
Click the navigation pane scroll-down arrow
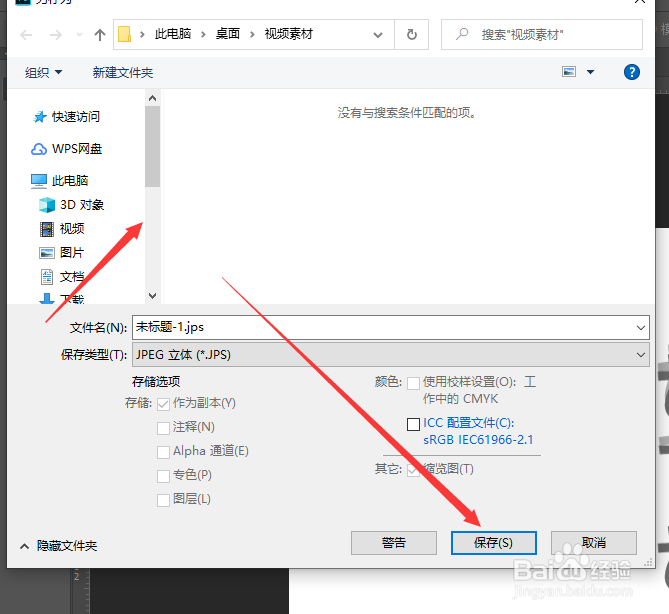click(x=152, y=295)
